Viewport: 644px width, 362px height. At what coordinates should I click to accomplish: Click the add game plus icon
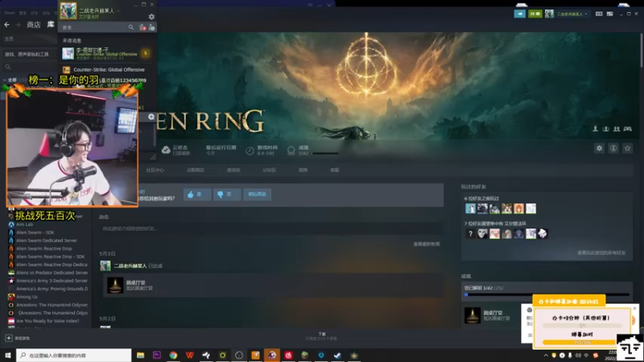(x=9, y=338)
